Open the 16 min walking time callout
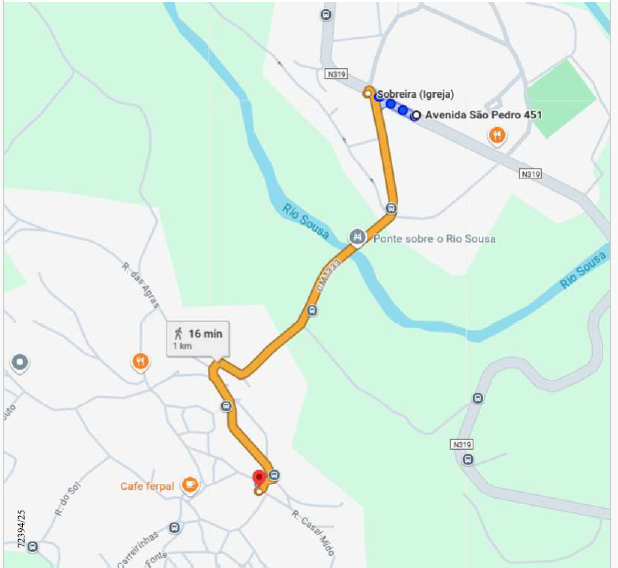618x568 pixels. (198, 339)
